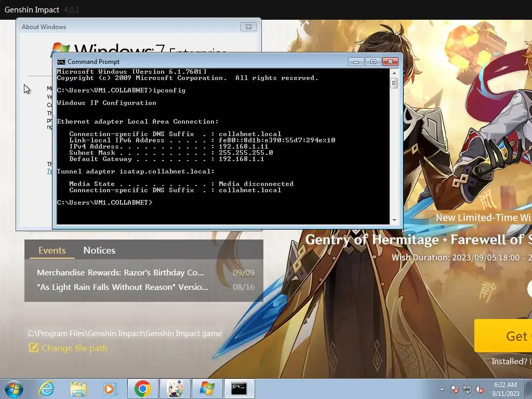
Task: Click the Change file path edit icon
Action: 34,348
